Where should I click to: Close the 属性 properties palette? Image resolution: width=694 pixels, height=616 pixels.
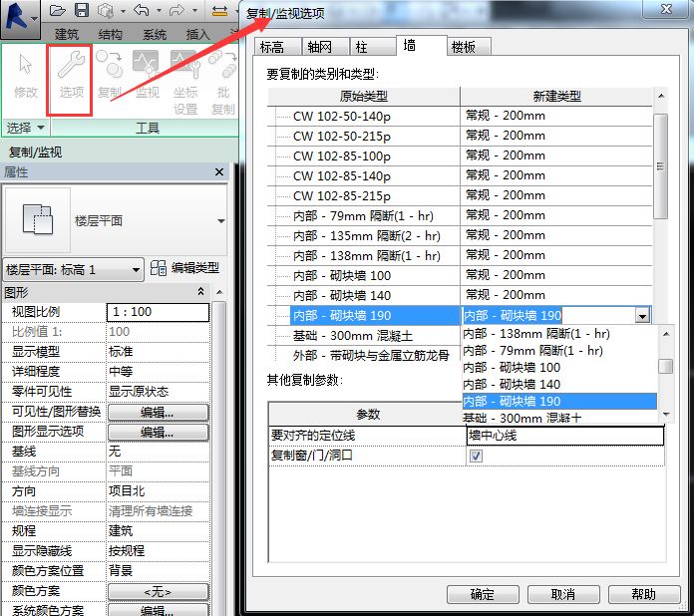point(219,171)
